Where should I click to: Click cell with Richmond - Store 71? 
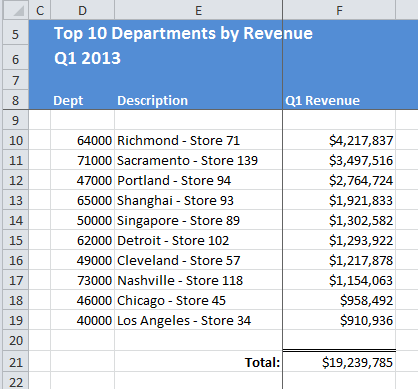pos(198,140)
